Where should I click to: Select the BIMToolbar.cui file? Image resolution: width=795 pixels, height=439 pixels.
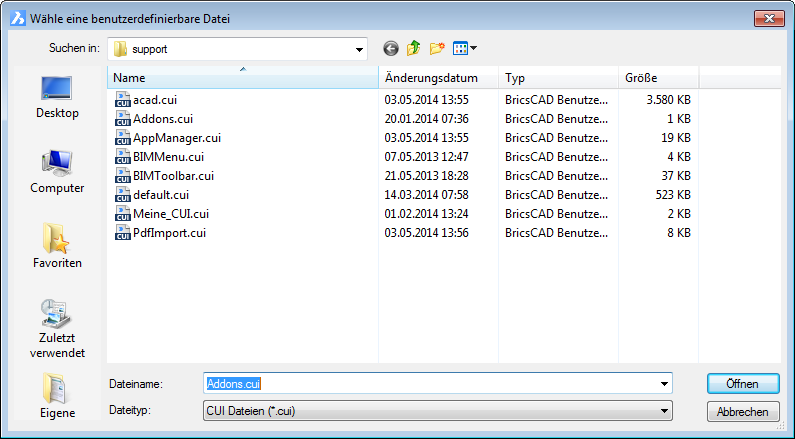(173, 176)
